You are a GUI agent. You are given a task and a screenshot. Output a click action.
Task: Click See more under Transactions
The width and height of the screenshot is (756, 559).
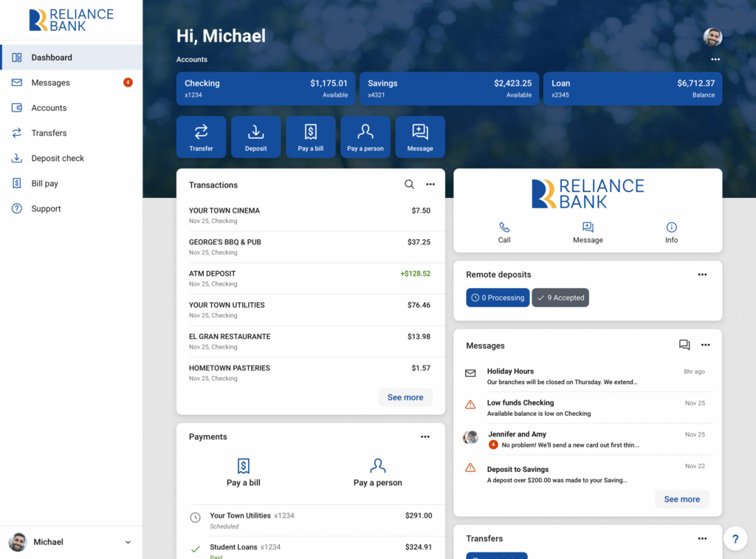coord(405,397)
